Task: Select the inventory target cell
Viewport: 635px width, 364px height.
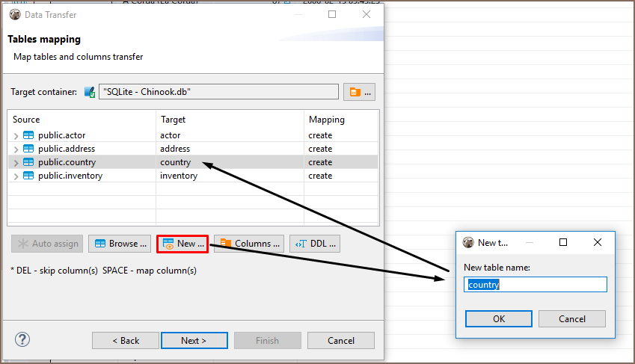Action: click(x=179, y=176)
